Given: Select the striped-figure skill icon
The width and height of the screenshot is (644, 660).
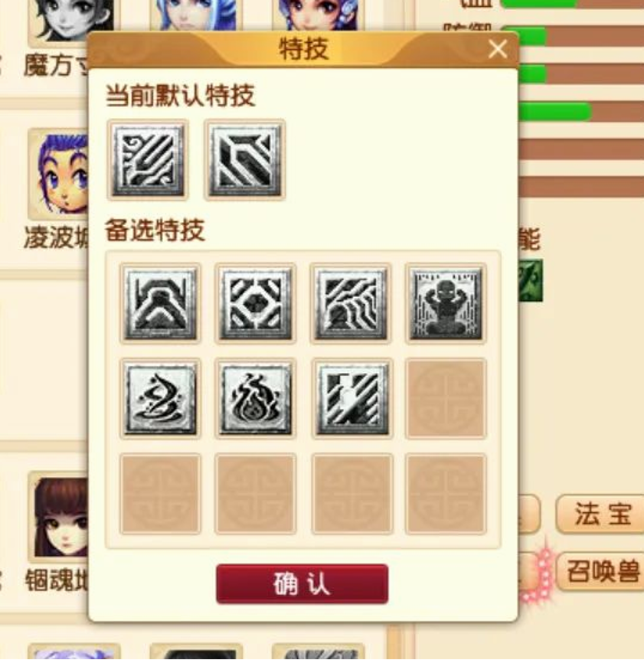Looking at the screenshot, I should tap(352, 399).
